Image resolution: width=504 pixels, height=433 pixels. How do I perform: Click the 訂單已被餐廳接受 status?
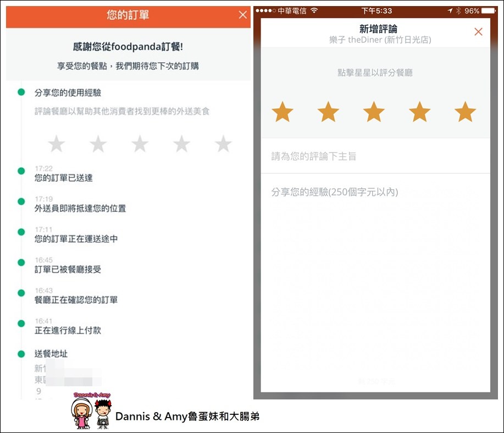point(68,269)
